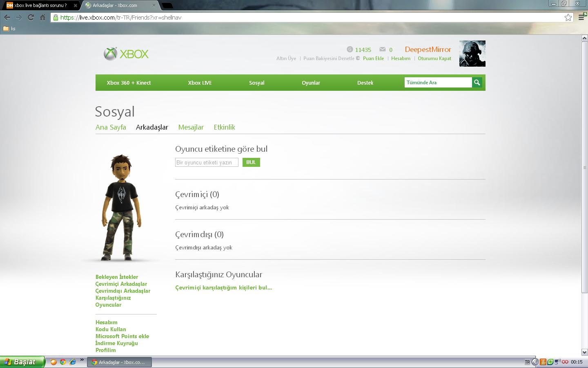This screenshot has height=368, width=588.
Task: Close the xbox live bağlantı sorunu tab
Action: [75, 5]
